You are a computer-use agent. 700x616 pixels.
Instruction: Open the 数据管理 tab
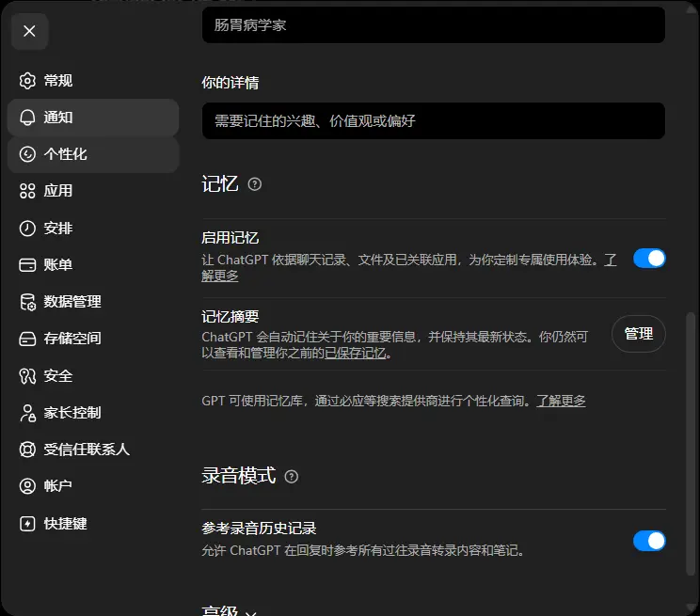pyautogui.click(x=93, y=302)
